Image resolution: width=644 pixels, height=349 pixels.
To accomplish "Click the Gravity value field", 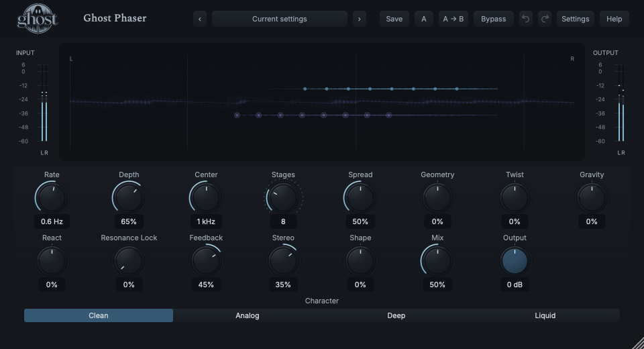I will [592, 221].
